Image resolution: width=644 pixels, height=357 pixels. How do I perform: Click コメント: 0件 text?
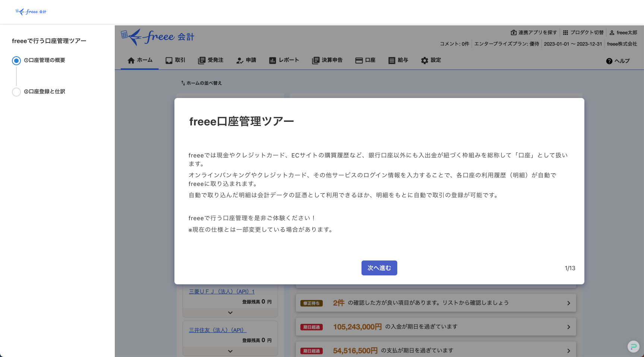pos(454,44)
